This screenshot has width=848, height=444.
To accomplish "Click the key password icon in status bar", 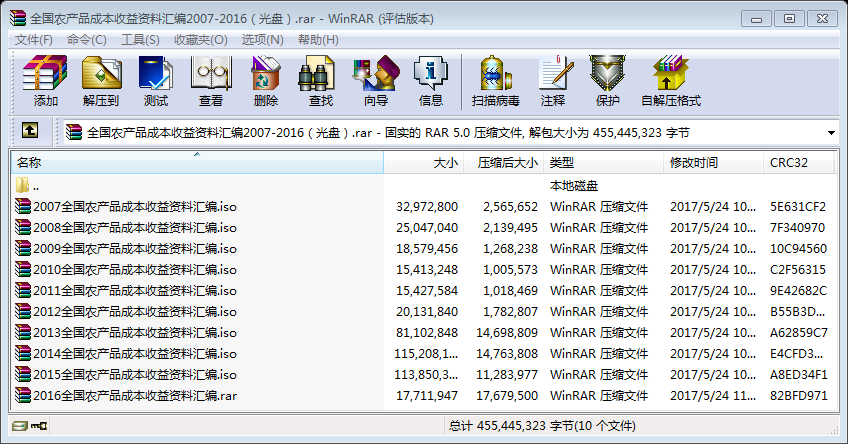I will point(39,426).
